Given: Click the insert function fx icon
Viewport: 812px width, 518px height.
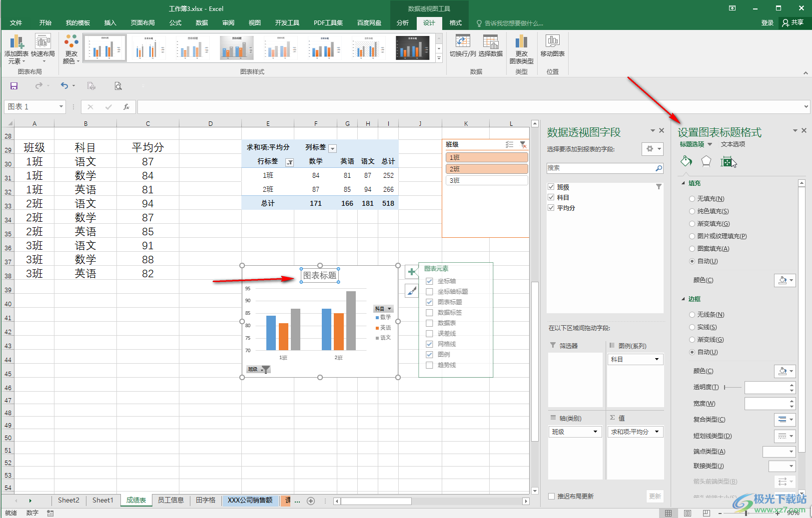Looking at the screenshot, I should (x=126, y=107).
